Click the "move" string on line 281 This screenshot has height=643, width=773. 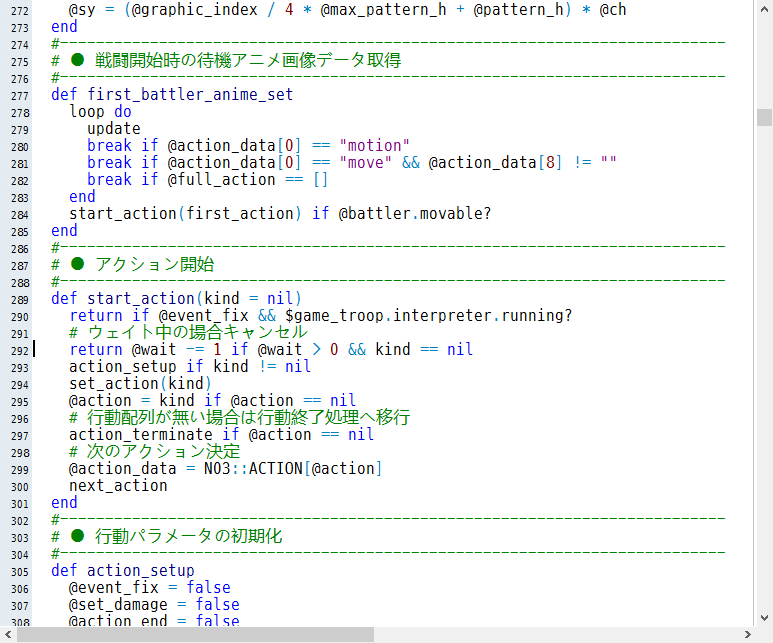click(365, 162)
